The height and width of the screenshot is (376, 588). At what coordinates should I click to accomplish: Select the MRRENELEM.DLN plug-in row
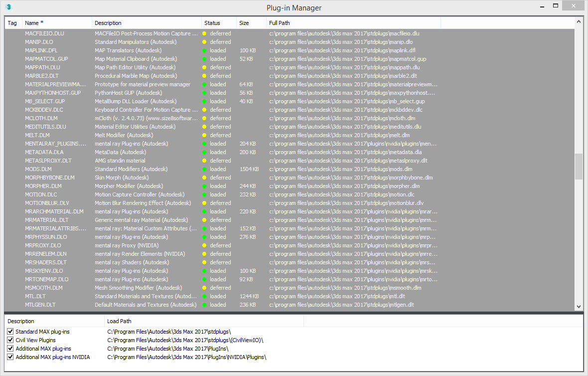tap(289, 254)
